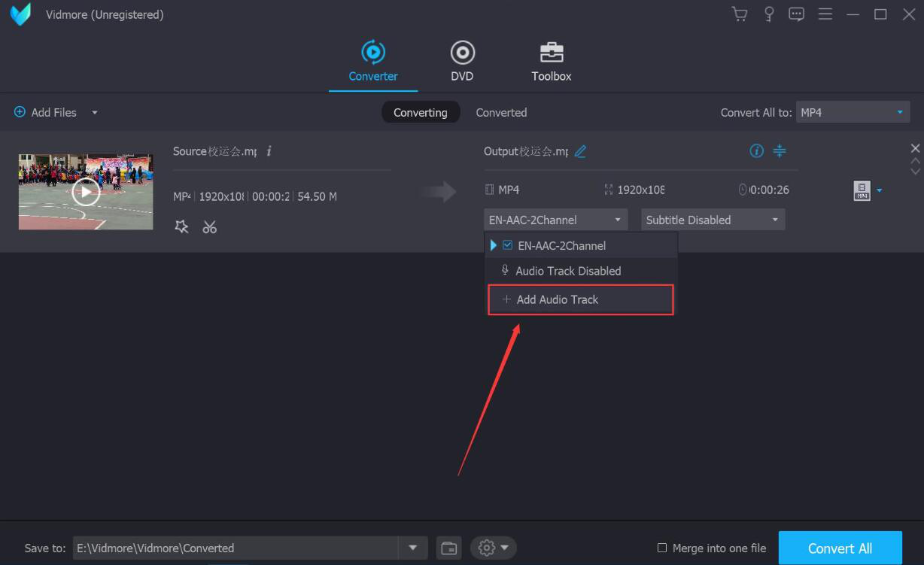The height and width of the screenshot is (565, 924).
Task: Show source file info icon
Action: (269, 151)
